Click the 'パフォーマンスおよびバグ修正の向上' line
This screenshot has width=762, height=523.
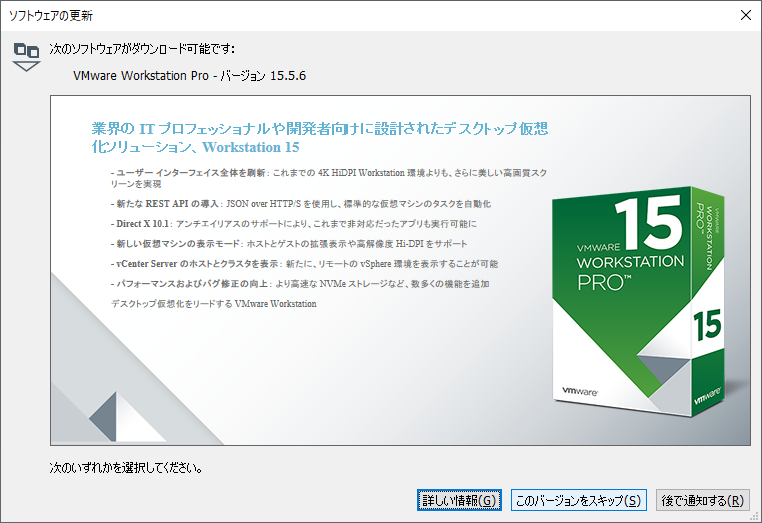click(x=300, y=284)
